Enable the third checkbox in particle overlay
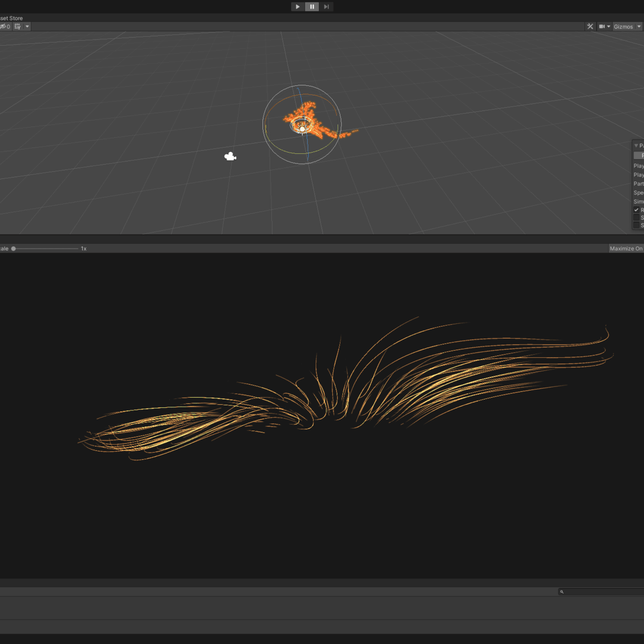 click(x=636, y=225)
